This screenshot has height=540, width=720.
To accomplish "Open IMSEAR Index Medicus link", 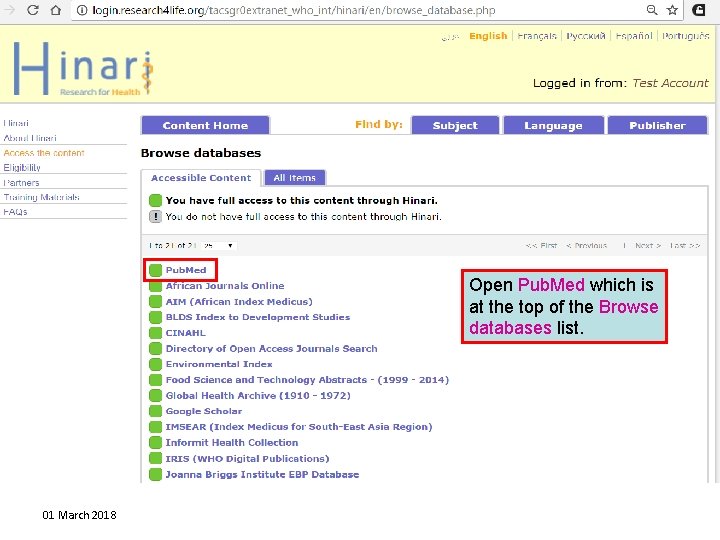I will (299, 427).
